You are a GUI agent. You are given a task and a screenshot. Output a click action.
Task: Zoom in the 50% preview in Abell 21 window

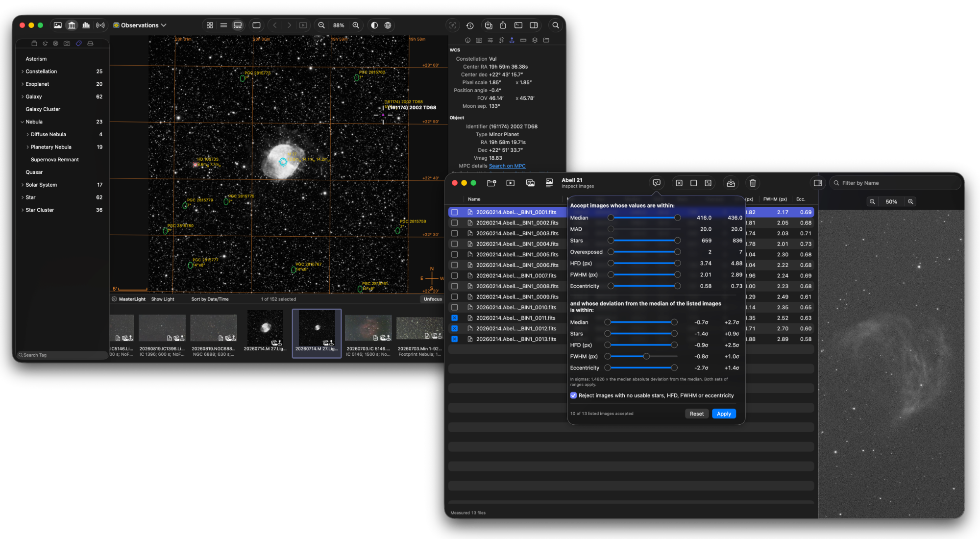[x=910, y=201]
